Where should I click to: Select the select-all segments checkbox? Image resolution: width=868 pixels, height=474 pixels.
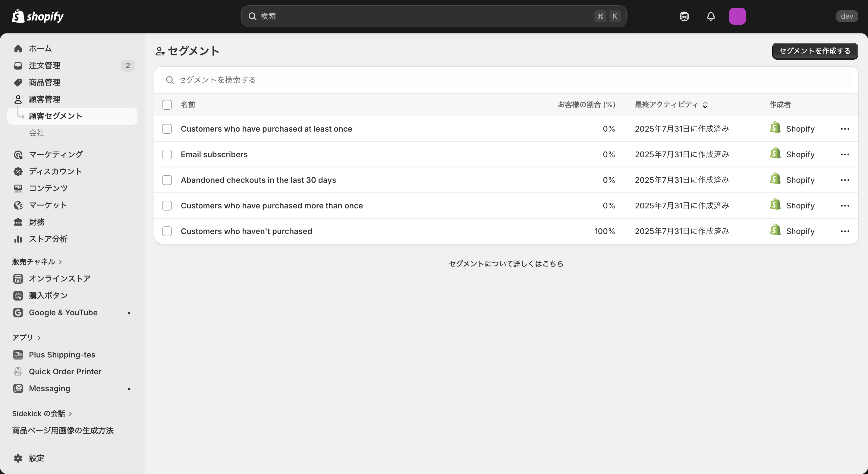click(167, 105)
